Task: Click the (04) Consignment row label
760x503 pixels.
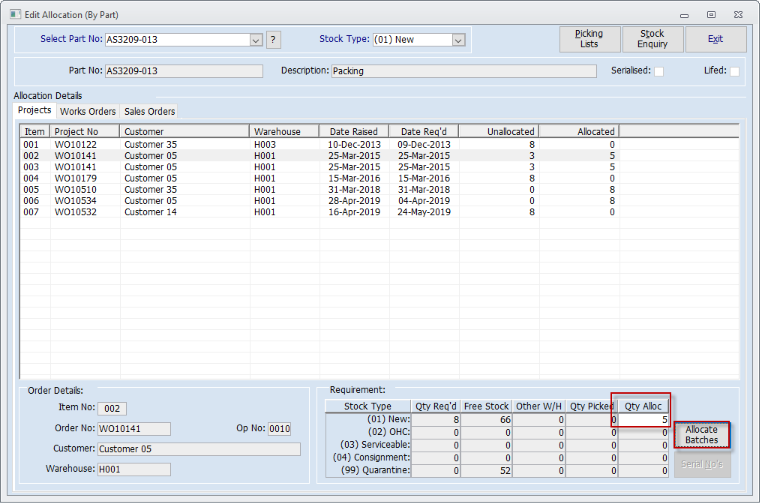Action: 371,457
